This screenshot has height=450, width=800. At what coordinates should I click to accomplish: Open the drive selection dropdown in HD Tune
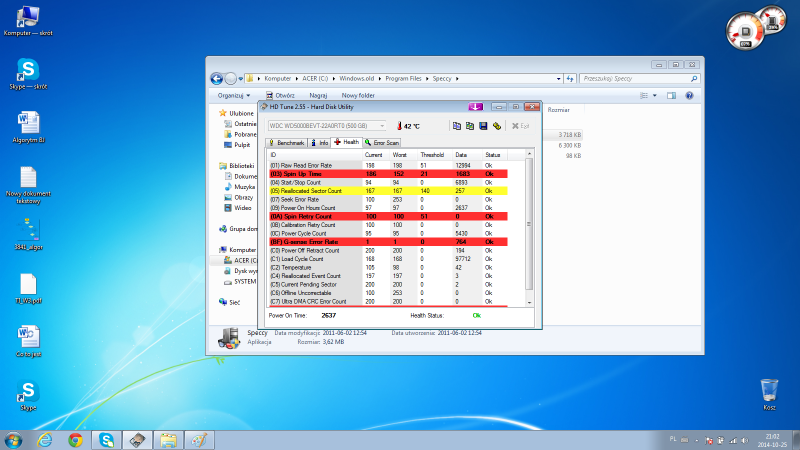pyautogui.click(x=382, y=126)
